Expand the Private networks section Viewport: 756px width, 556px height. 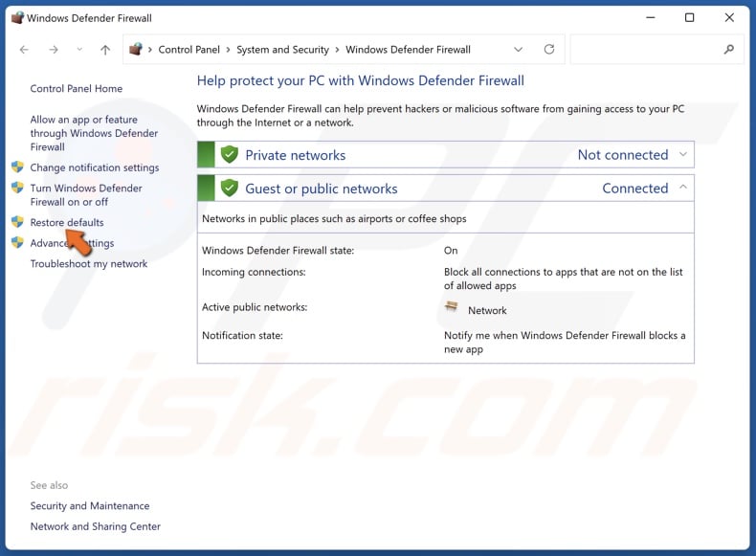(x=682, y=155)
